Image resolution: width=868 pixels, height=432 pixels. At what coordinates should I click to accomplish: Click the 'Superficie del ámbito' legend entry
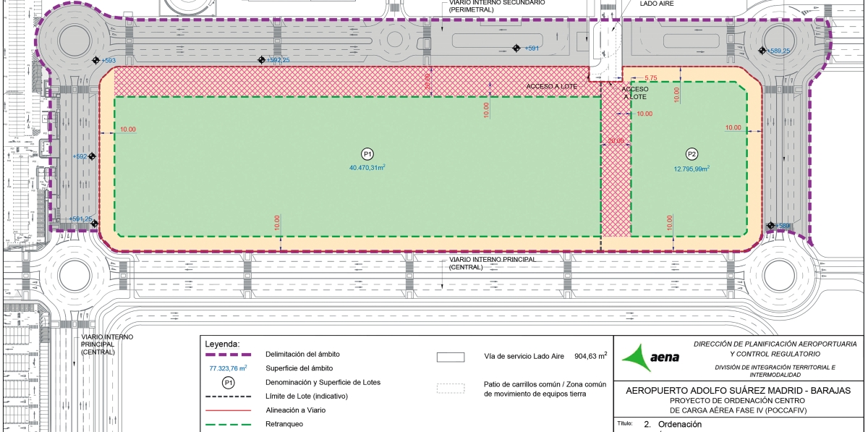tap(301, 368)
